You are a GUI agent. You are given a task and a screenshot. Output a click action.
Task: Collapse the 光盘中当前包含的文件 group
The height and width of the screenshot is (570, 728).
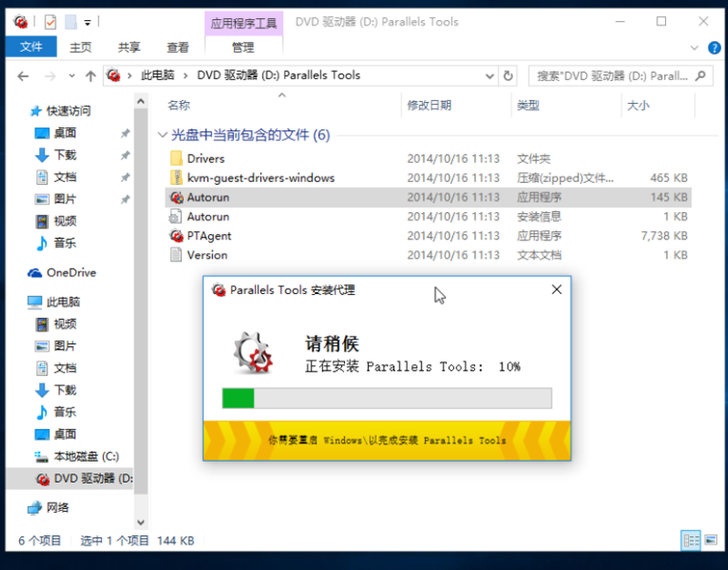(x=162, y=135)
